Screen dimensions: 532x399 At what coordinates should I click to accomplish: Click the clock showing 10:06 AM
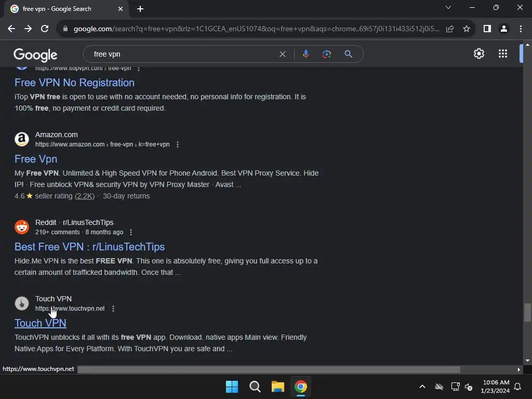coord(496,382)
